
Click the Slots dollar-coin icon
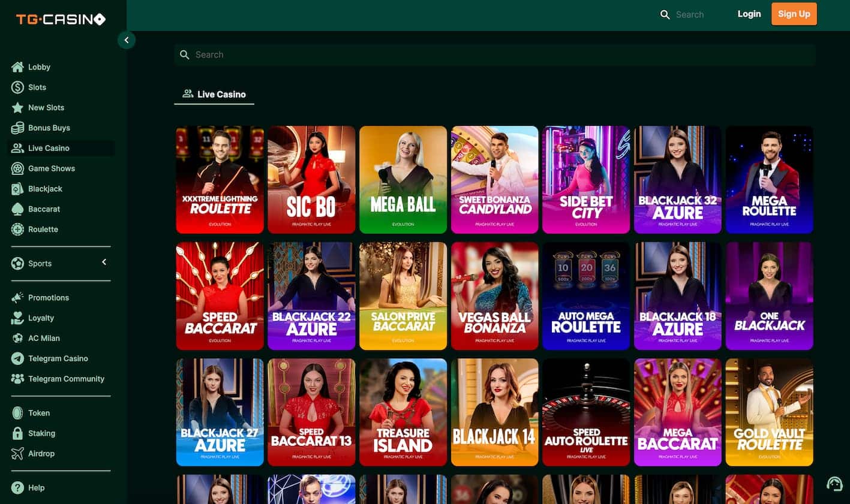click(x=17, y=87)
